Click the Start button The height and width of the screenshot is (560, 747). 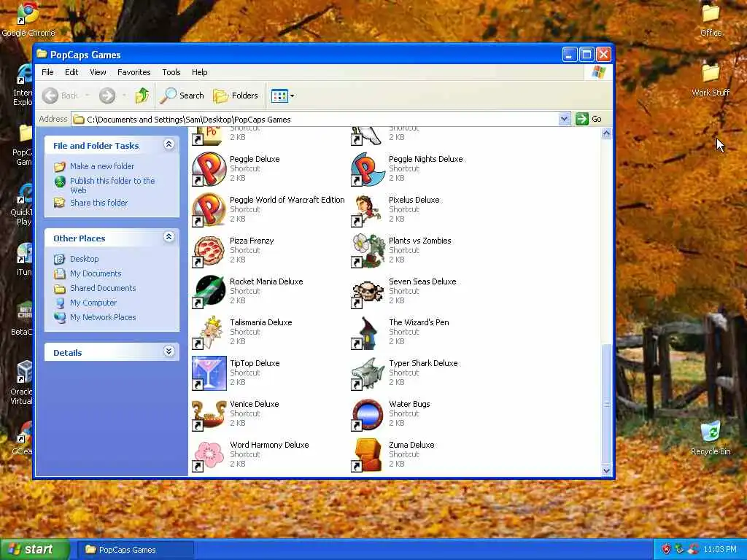(35, 550)
